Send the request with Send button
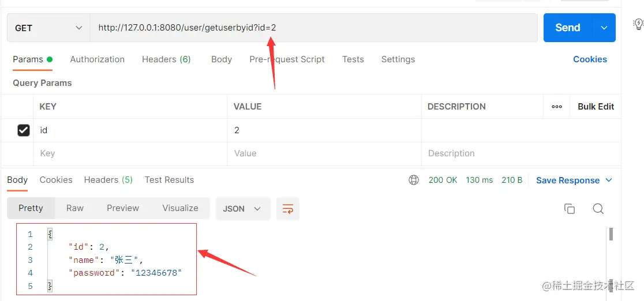 click(568, 28)
